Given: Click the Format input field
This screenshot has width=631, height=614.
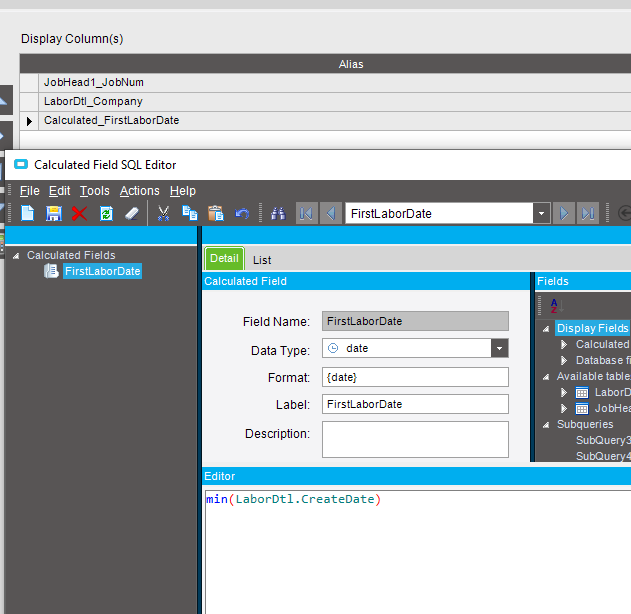Looking at the screenshot, I should pos(415,377).
